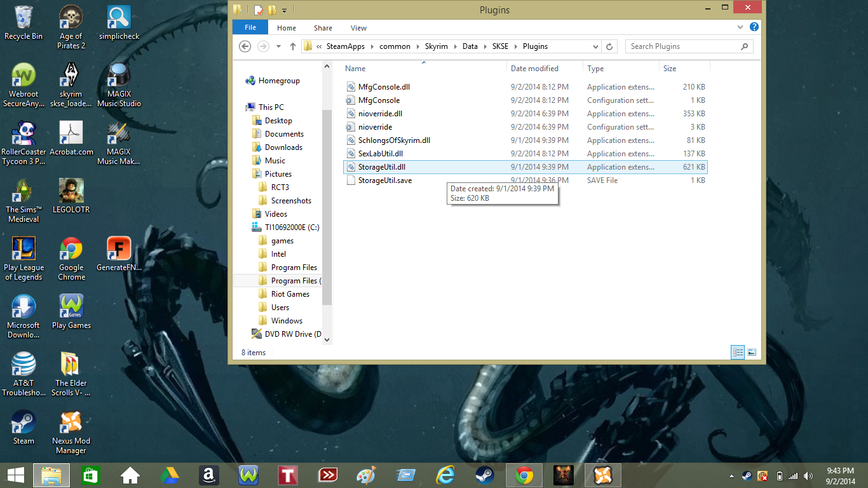Open Microsoft Download desktop icon

24,316
